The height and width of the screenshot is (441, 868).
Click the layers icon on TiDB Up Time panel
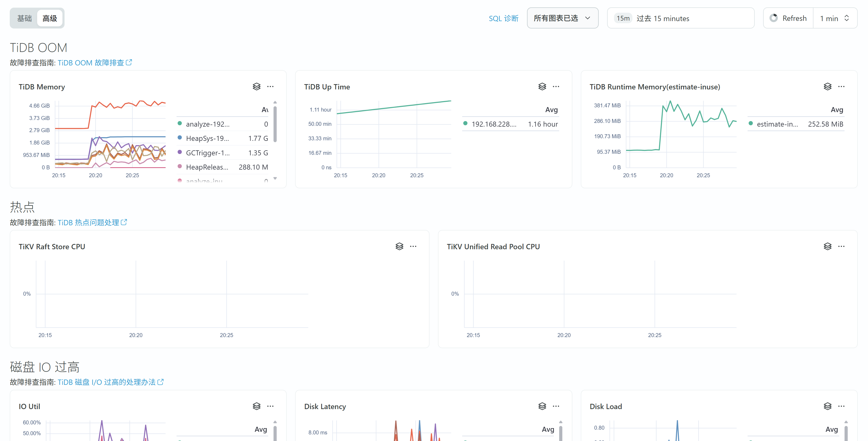[542, 87]
